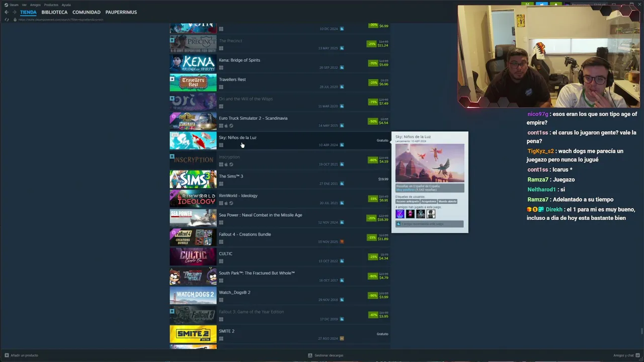Click the review icon beside CULTIC's date
The image size is (644, 362).
click(x=342, y=261)
